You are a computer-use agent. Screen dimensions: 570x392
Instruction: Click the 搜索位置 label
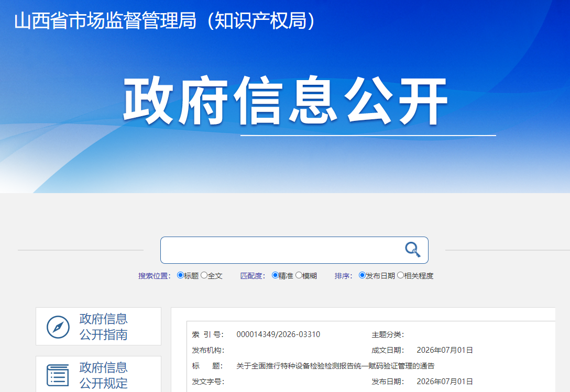[155, 276]
